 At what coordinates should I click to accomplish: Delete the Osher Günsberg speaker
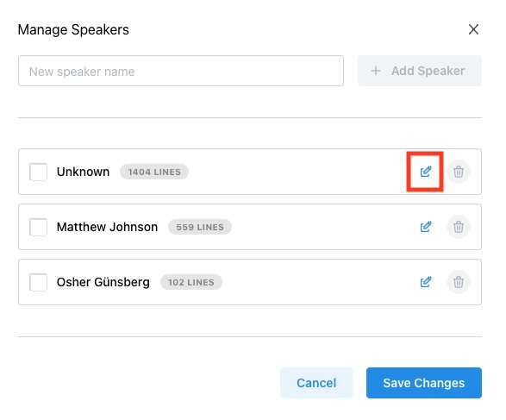(459, 282)
